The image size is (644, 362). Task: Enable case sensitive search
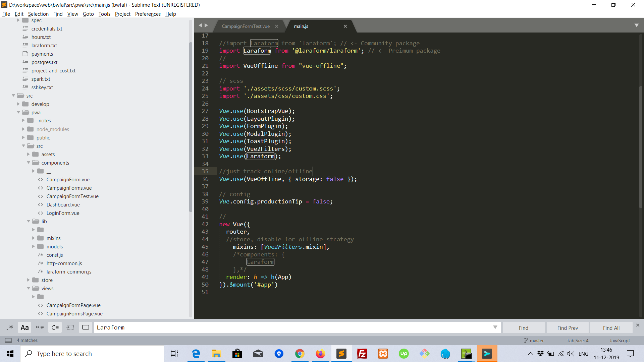pos(24,327)
